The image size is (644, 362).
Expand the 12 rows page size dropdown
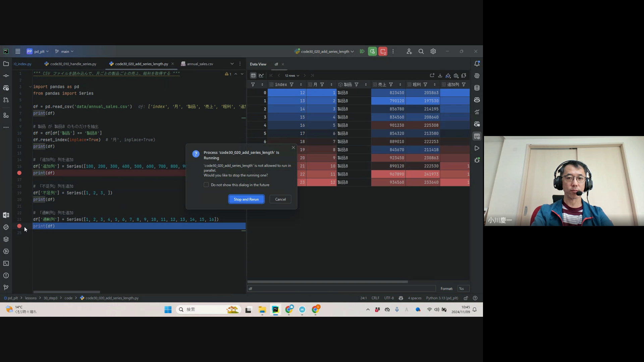click(292, 75)
